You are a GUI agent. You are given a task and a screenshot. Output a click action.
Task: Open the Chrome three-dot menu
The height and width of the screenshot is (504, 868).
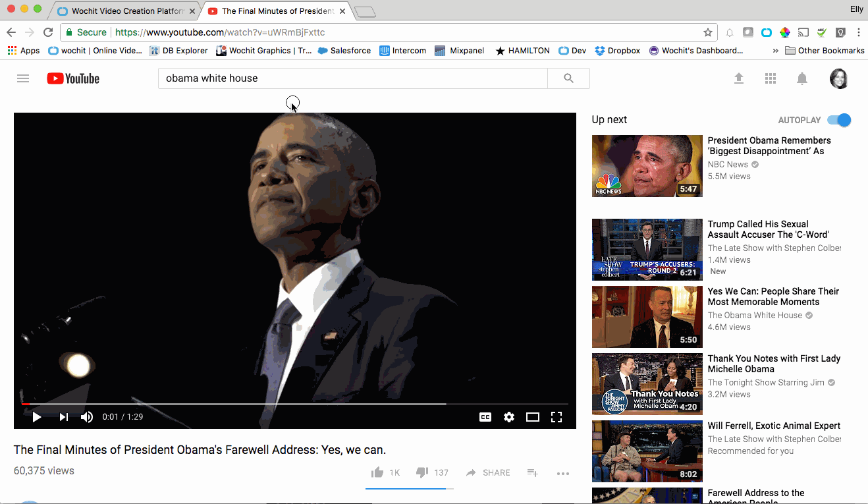point(859,32)
